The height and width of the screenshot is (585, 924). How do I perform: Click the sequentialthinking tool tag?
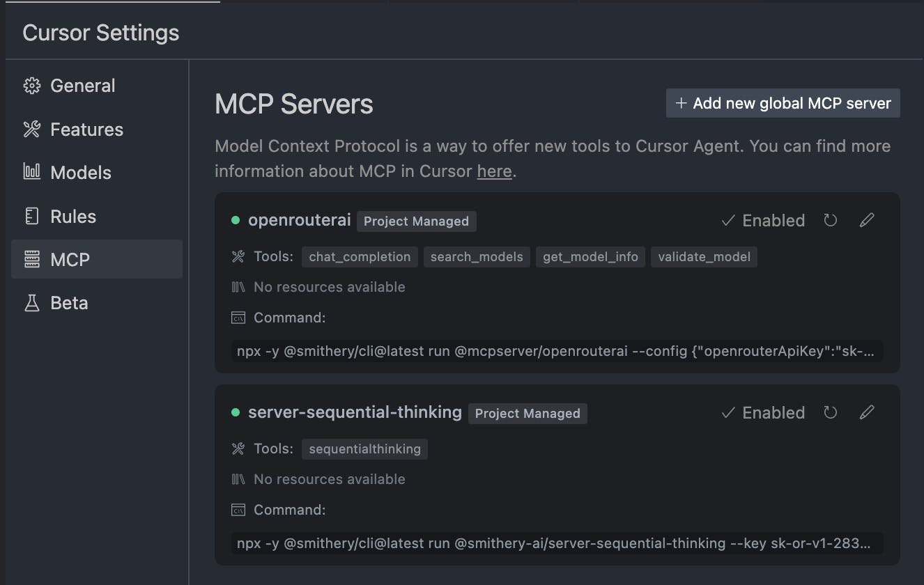(x=364, y=449)
